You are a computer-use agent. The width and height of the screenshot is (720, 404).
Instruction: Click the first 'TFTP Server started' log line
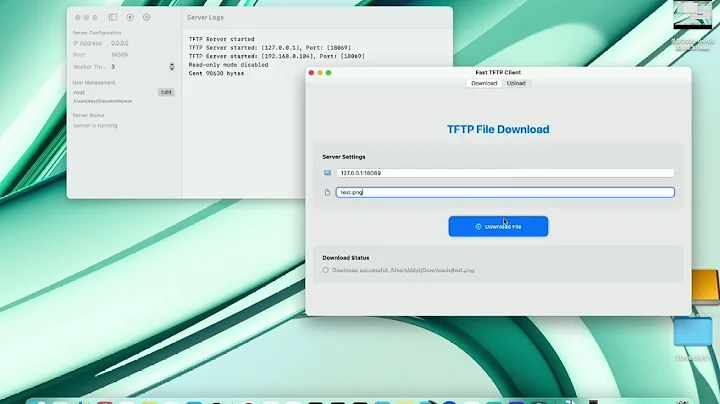221,39
